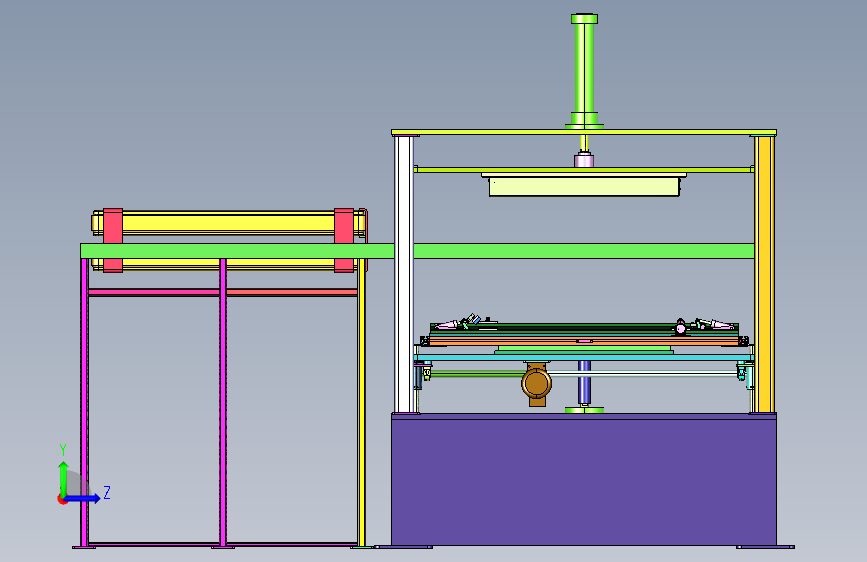Select the pale yellow press plate
The width and height of the screenshot is (867, 562).
[584, 186]
